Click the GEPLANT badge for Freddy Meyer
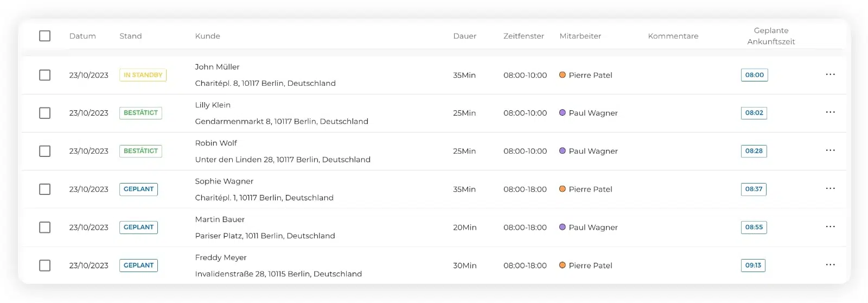Viewport: 868px width, 303px height. point(138,266)
